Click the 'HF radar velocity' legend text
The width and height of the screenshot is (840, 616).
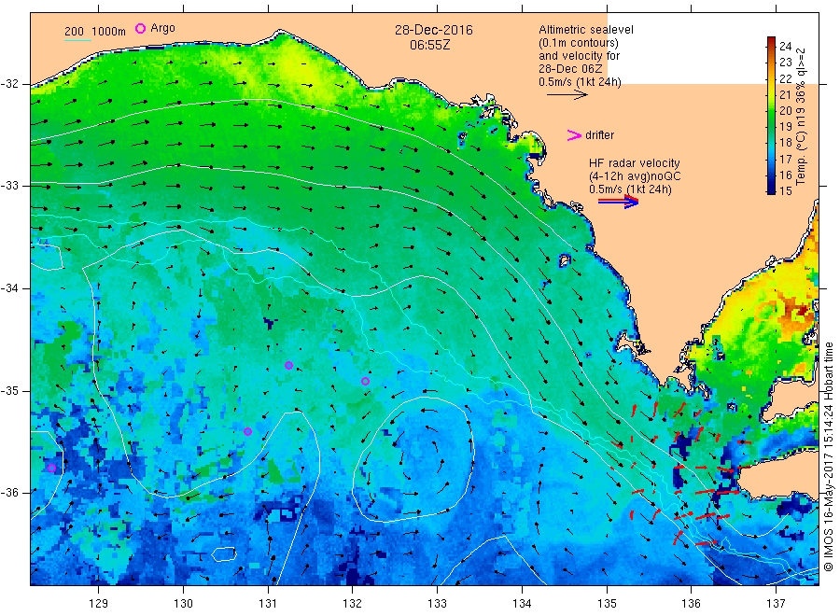[x=635, y=162]
